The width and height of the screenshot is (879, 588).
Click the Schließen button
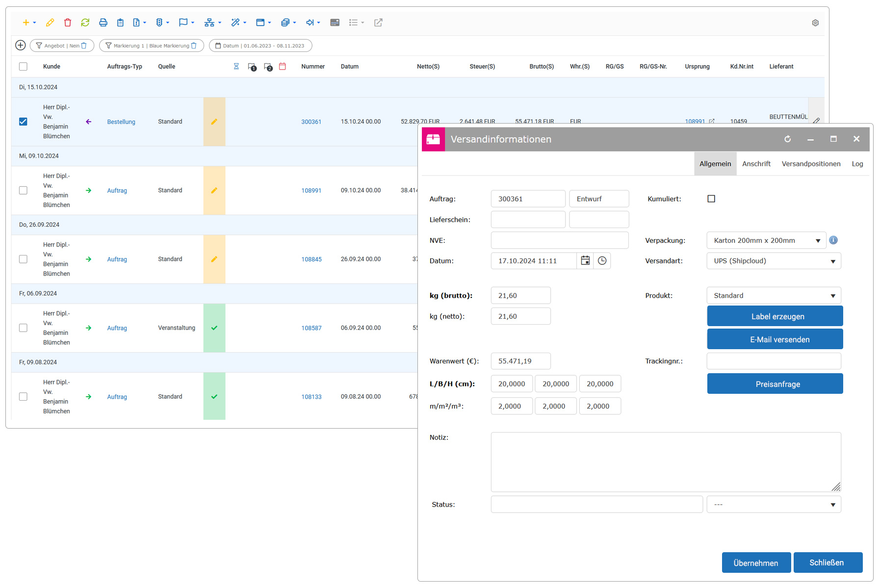[827, 563]
